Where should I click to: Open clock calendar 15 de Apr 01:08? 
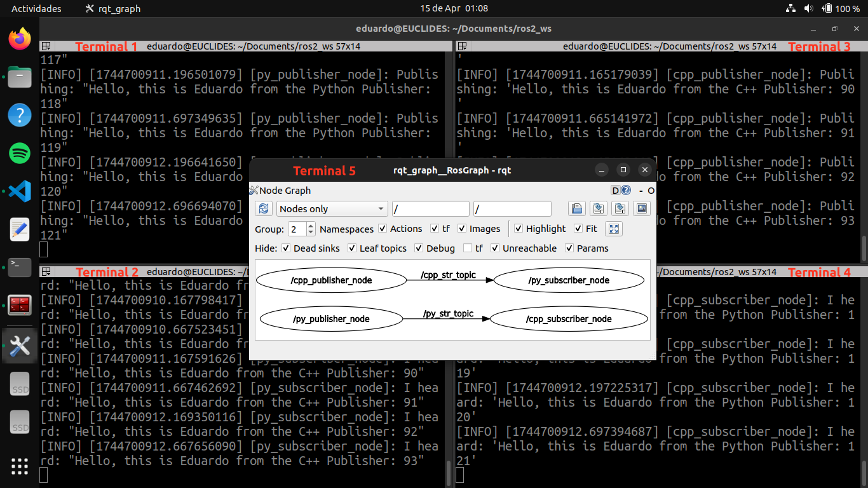click(454, 8)
